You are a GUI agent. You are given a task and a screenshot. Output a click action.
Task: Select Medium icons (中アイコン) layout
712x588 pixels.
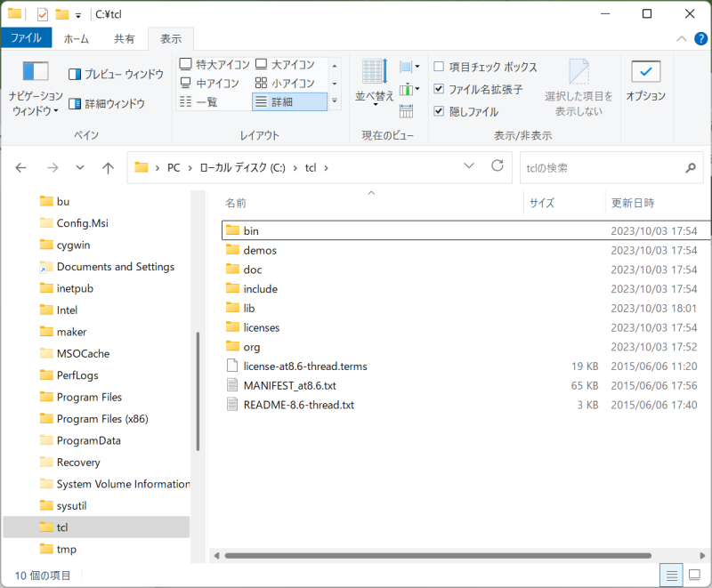(209, 83)
